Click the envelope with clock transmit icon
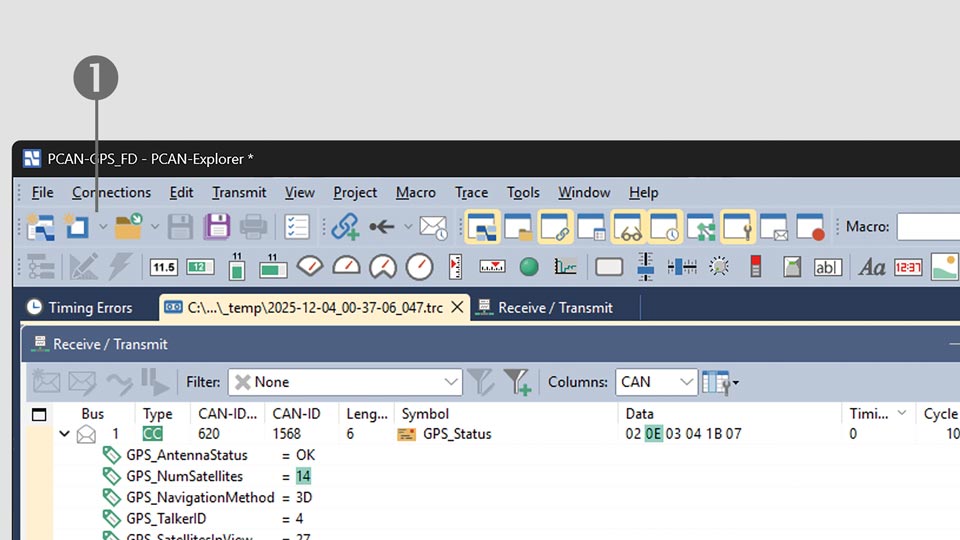This screenshot has height=540, width=960. click(433, 227)
